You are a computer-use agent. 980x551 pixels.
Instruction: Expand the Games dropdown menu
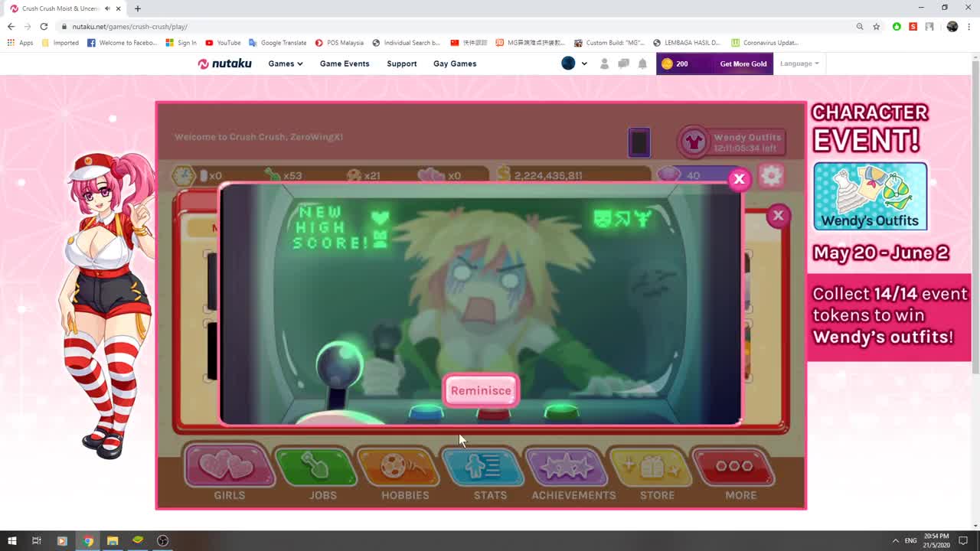(x=286, y=64)
